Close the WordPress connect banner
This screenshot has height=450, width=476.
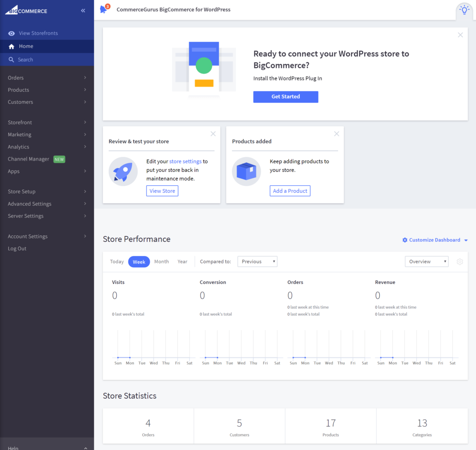(460, 35)
